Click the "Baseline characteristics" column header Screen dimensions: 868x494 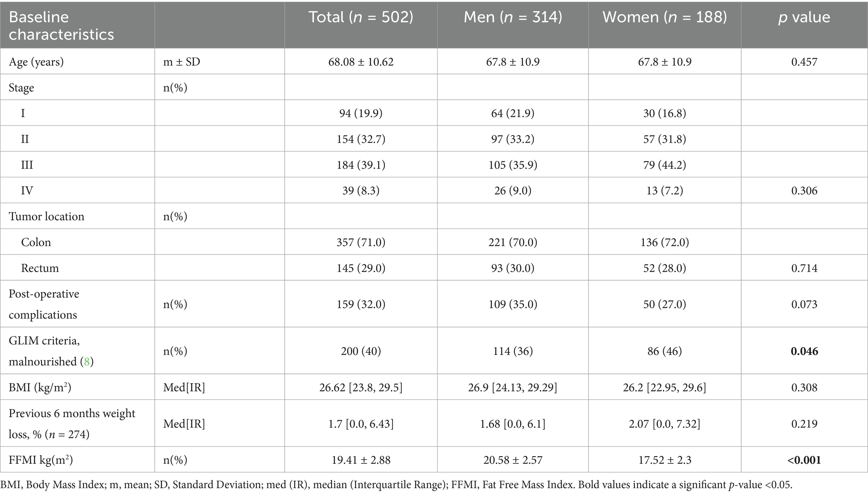pos(61,26)
